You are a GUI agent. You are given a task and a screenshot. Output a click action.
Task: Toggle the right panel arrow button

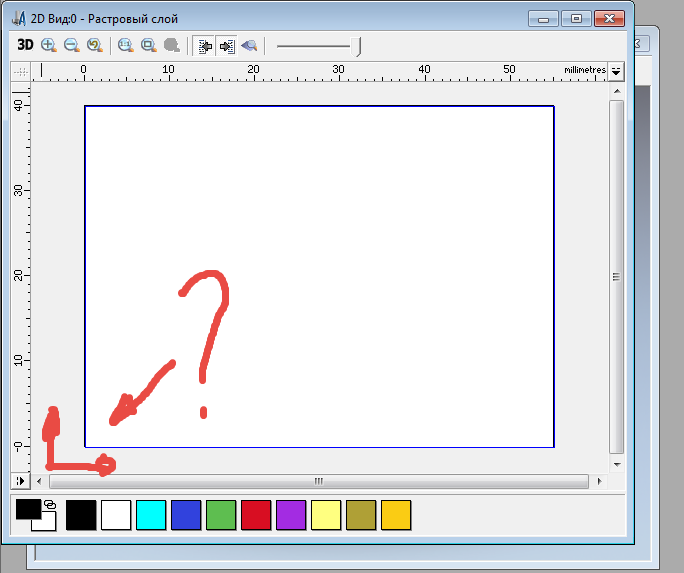227,45
